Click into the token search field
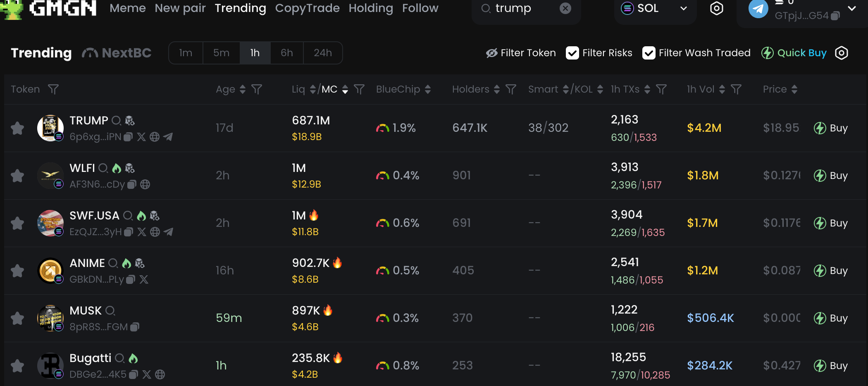Screen dimensions: 868x386 pyautogui.click(x=523, y=8)
